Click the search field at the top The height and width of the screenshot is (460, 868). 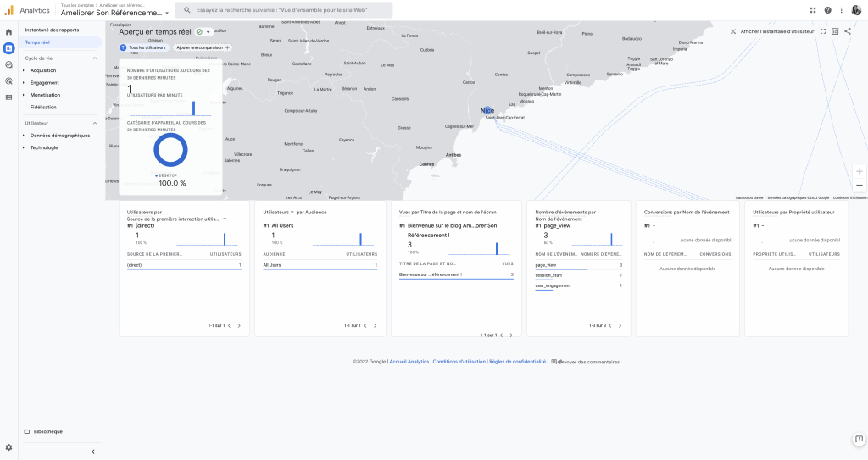284,10
